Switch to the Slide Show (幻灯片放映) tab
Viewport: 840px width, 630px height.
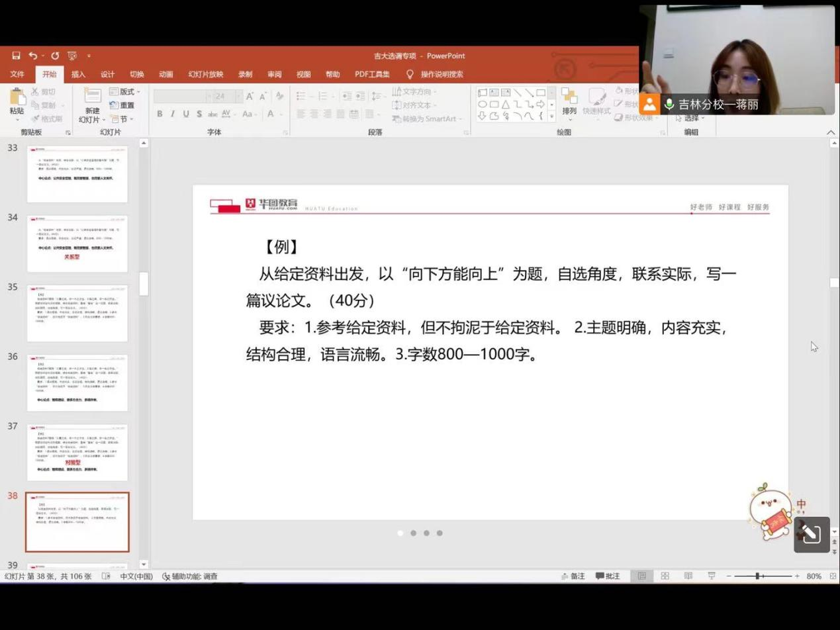point(205,74)
